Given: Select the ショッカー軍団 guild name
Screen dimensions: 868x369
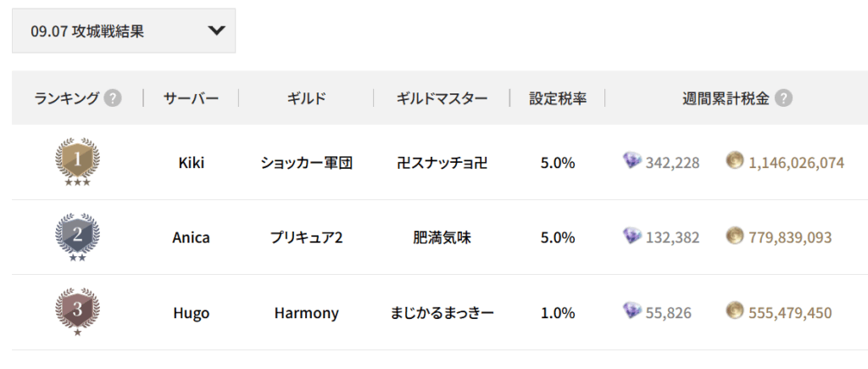Looking at the screenshot, I should pos(306,162).
